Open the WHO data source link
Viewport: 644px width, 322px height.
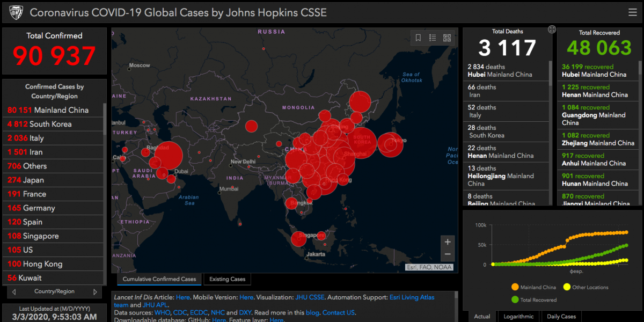point(163,312)
